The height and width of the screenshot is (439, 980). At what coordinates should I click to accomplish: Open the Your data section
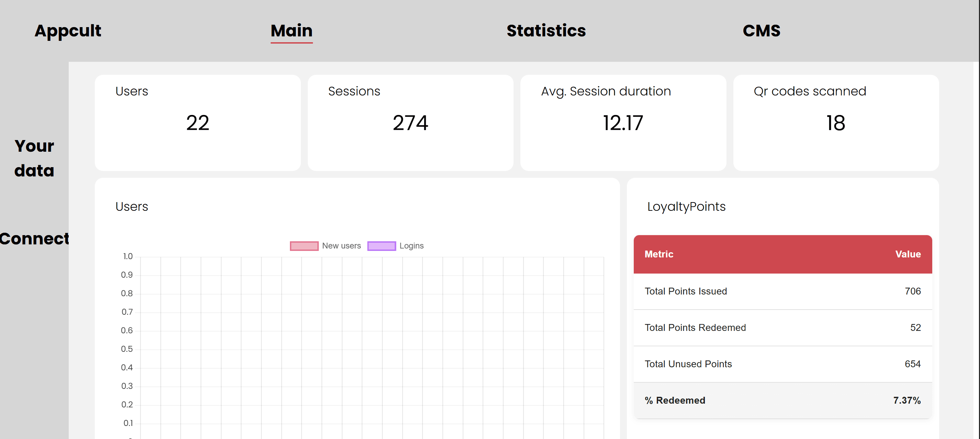click(33, 158)
